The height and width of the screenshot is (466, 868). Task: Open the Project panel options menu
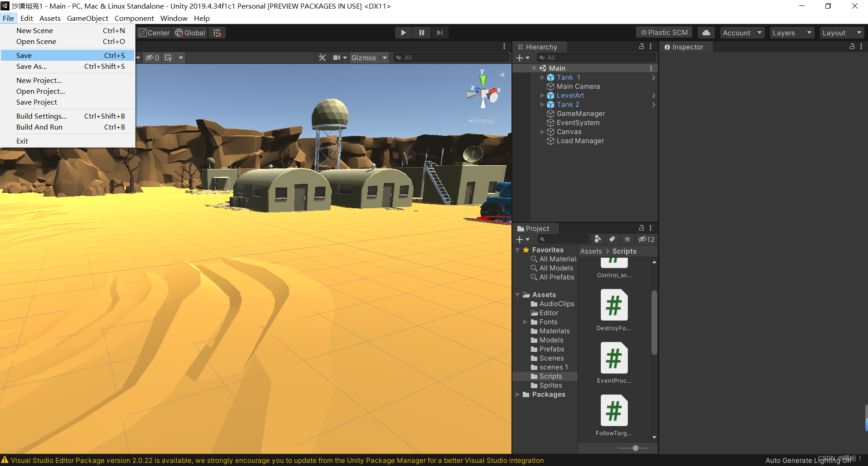651,228
